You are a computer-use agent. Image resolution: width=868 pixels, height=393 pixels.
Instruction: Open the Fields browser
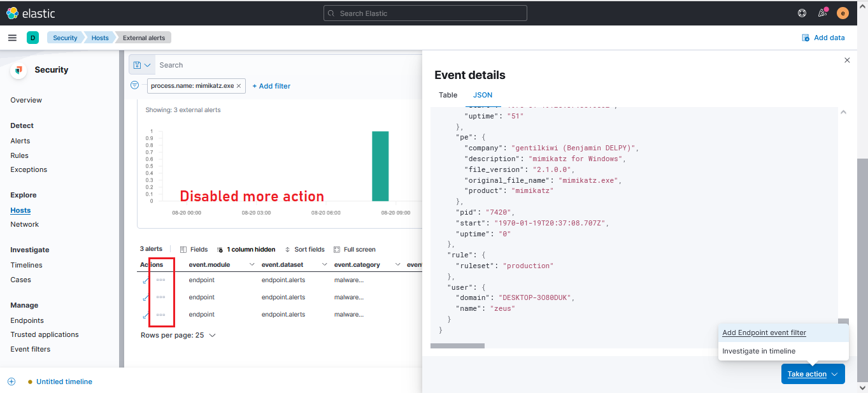pyautogui.click(x=194, y=250)
